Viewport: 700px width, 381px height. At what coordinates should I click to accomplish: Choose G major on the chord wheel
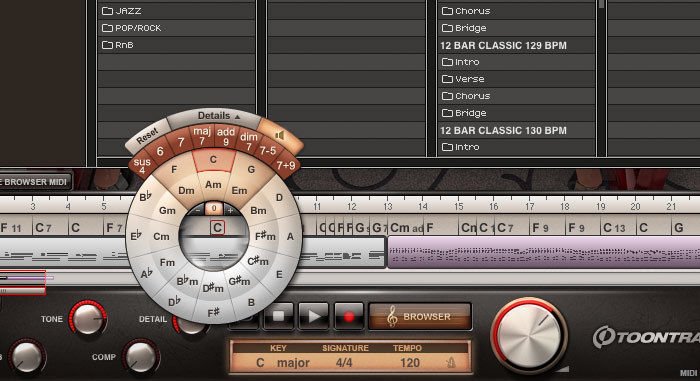point(251,169)
